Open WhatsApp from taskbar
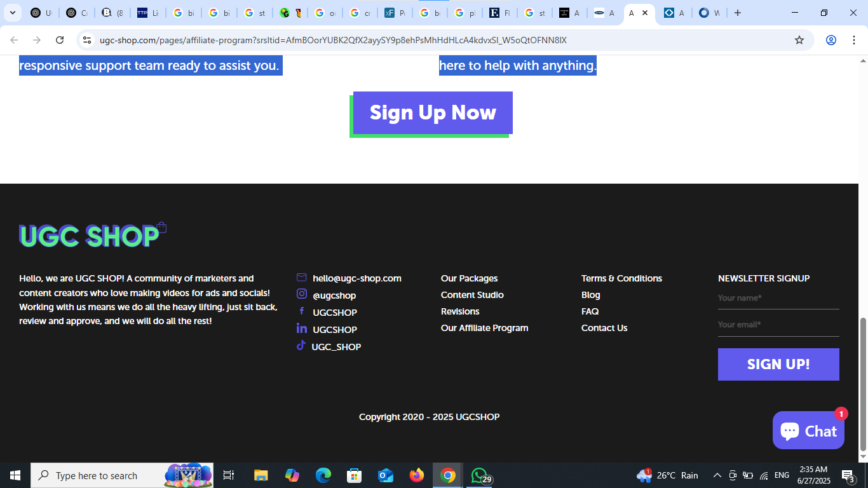 pyautogui.click(x=480, y=475)
